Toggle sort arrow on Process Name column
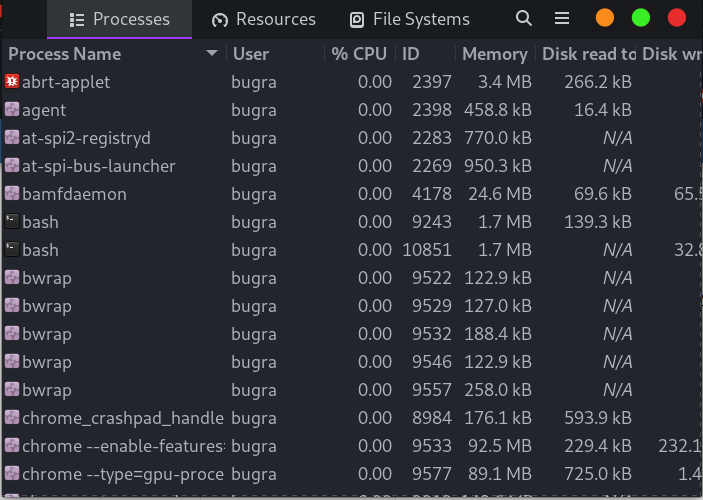 [x=211, y=54]
